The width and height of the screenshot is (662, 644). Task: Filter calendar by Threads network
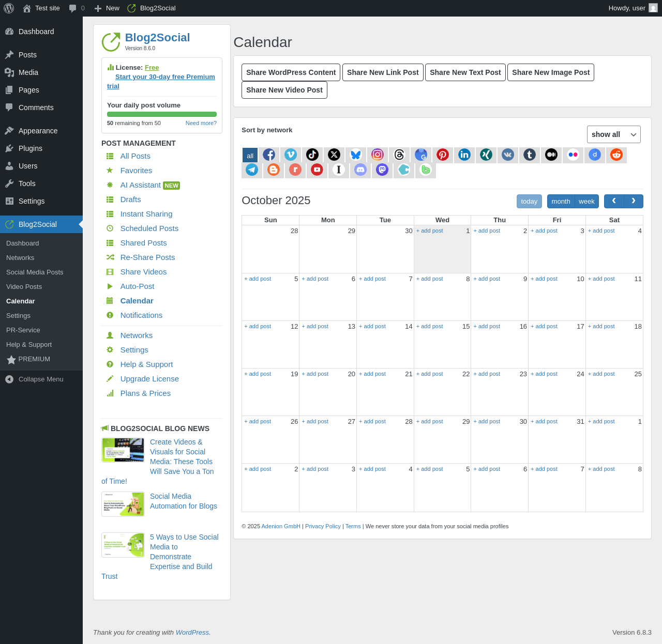(399, 155)
